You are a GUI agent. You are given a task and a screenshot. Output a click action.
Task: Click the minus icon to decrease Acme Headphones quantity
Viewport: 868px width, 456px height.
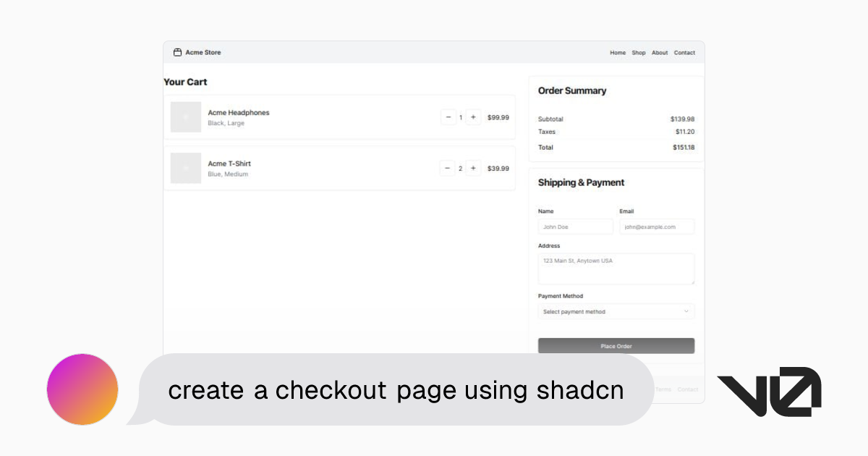point(448,117)
